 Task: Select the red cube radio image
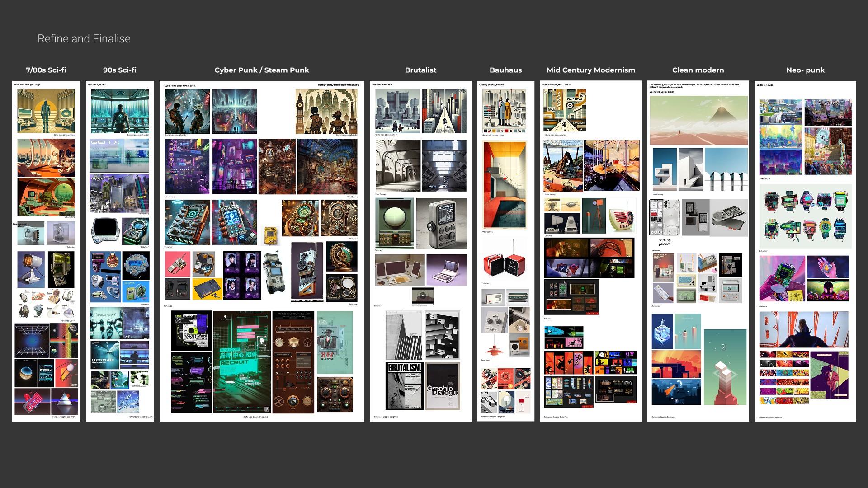click(x=504, y=264)
